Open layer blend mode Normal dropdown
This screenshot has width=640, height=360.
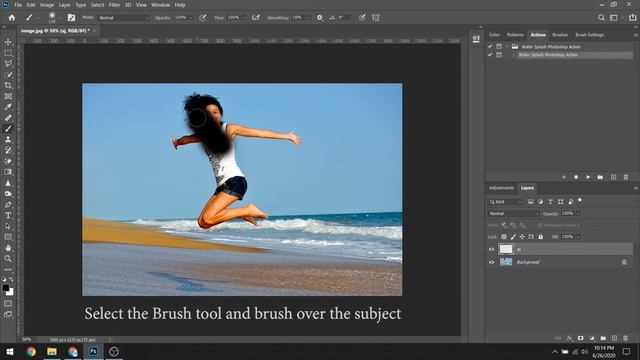(x=514, y=213)
